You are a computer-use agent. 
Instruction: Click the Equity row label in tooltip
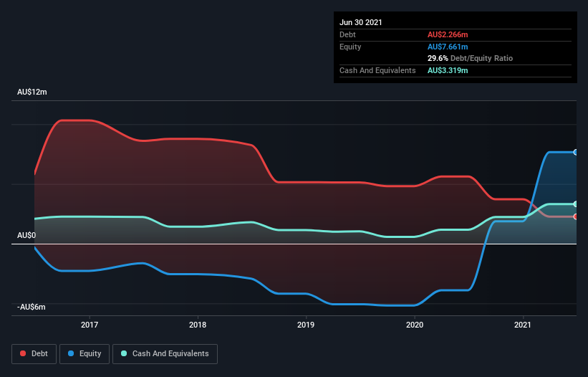coord(350,47)
